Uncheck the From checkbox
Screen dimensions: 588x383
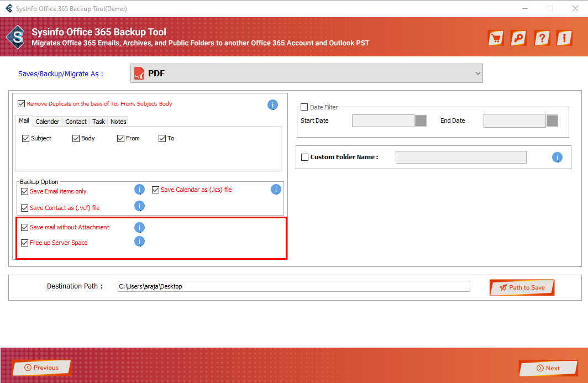click(120, 138)
